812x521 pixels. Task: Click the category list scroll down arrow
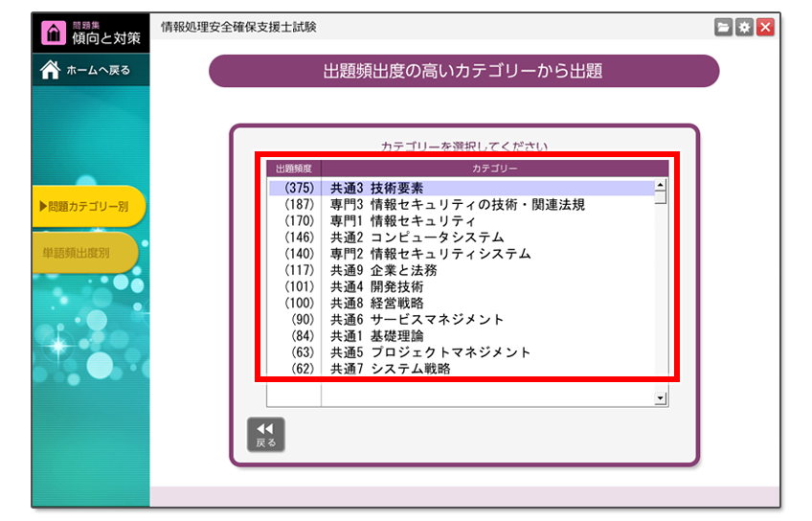pyautogui.click(x=661, y=398)
